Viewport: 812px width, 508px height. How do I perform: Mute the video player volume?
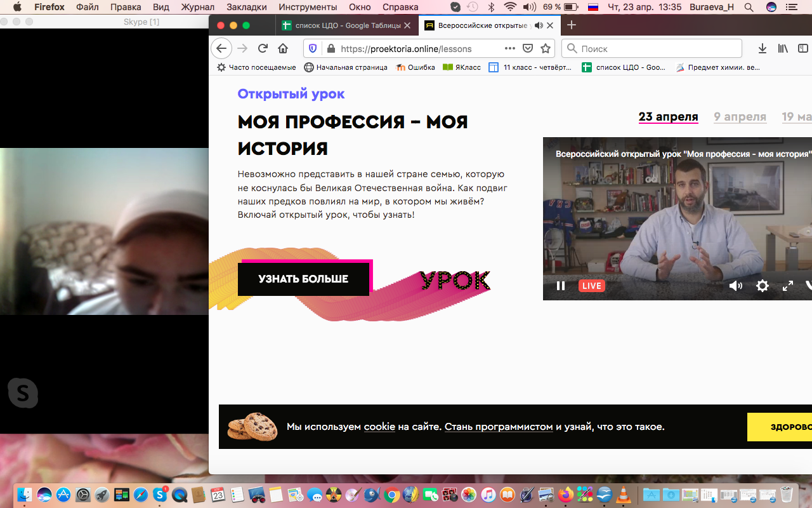736,286
